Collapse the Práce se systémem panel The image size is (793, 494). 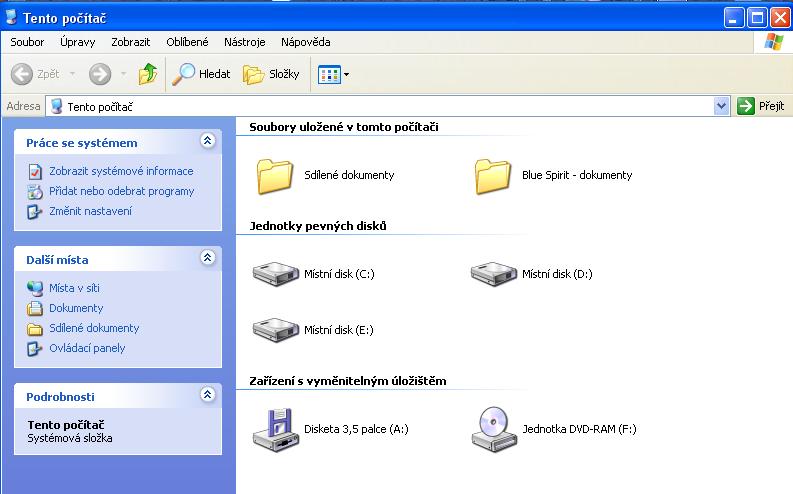207,141
